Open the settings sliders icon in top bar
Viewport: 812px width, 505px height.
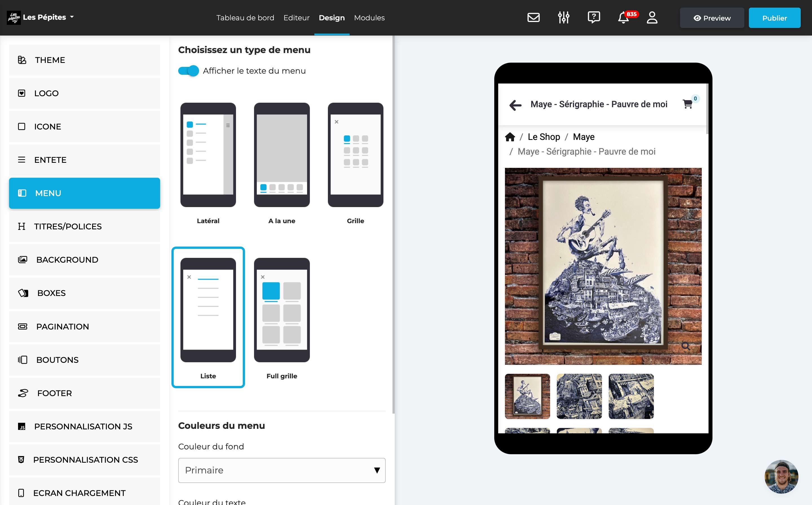tap(563, 17)
